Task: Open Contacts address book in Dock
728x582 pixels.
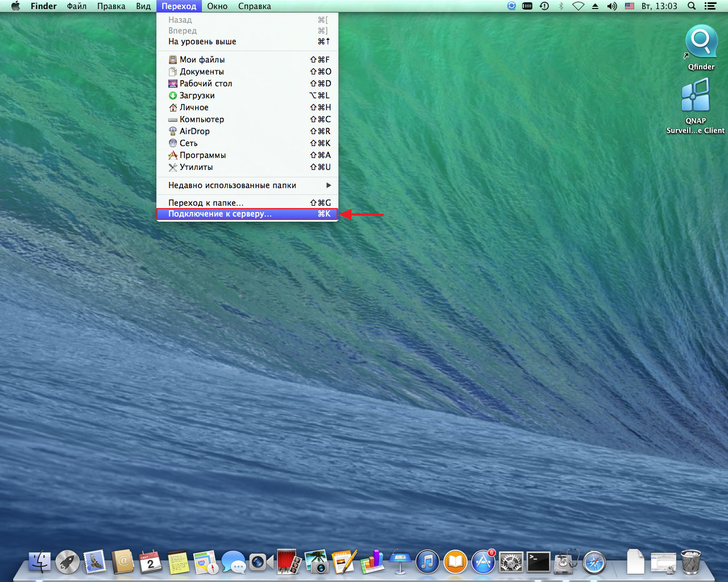Action: (x=123, y=562)
